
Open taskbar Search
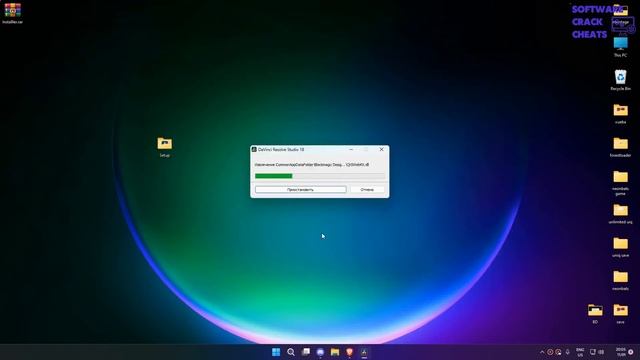[x=291, y=352]
